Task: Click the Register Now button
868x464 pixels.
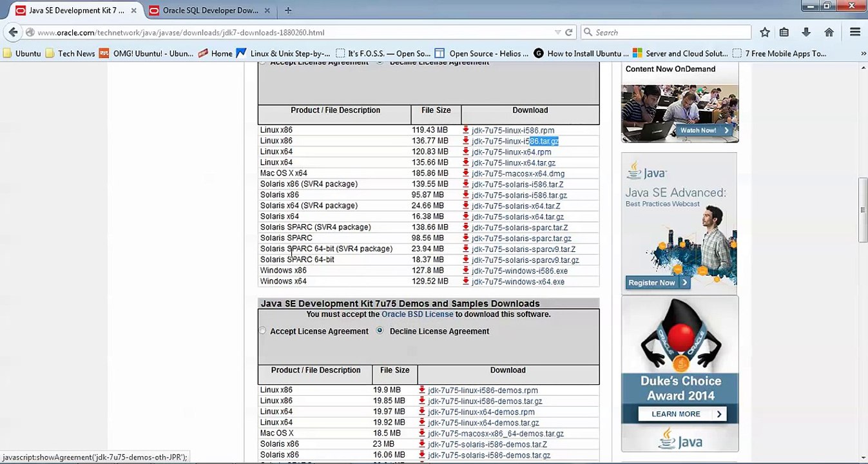Action: coord(657,282)
